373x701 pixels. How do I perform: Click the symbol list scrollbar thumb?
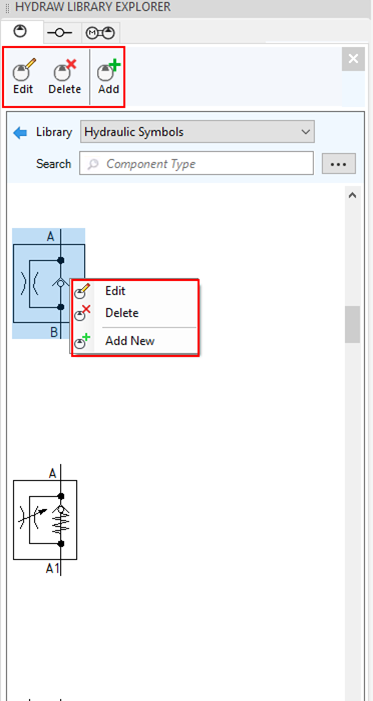click(x=352, y=324)
